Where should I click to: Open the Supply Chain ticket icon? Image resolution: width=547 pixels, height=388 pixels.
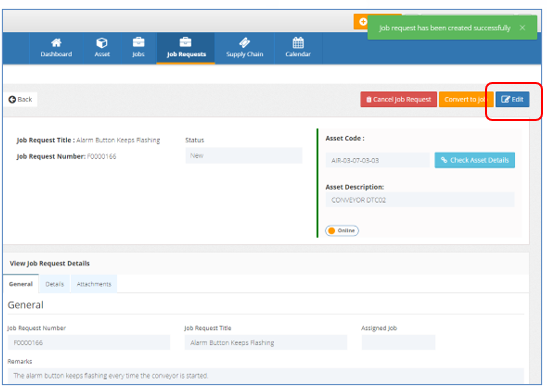click(x=245, y=43)
